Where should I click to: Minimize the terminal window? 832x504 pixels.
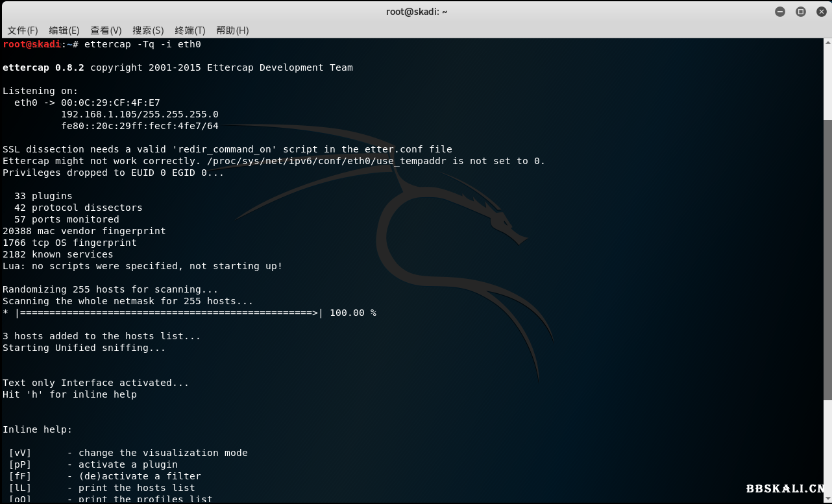point(780,12)
